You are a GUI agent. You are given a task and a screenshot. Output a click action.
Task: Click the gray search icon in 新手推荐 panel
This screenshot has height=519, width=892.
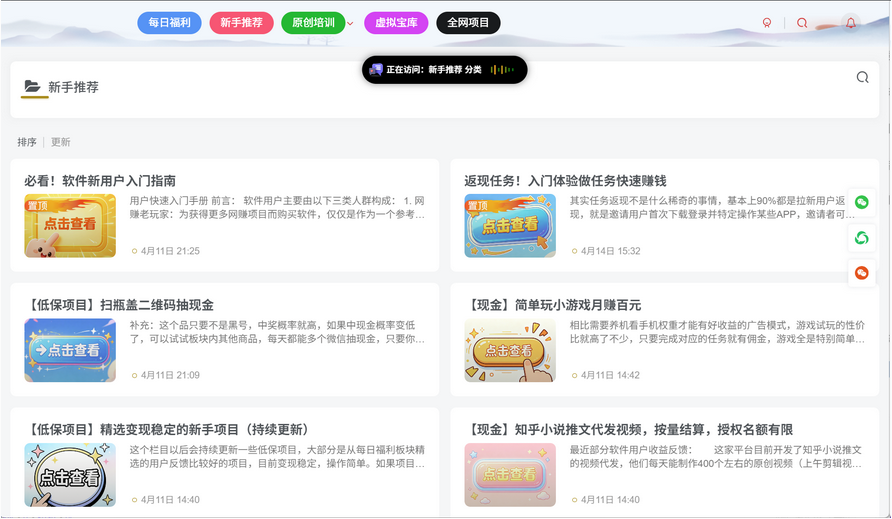click(x=862, y=77)
